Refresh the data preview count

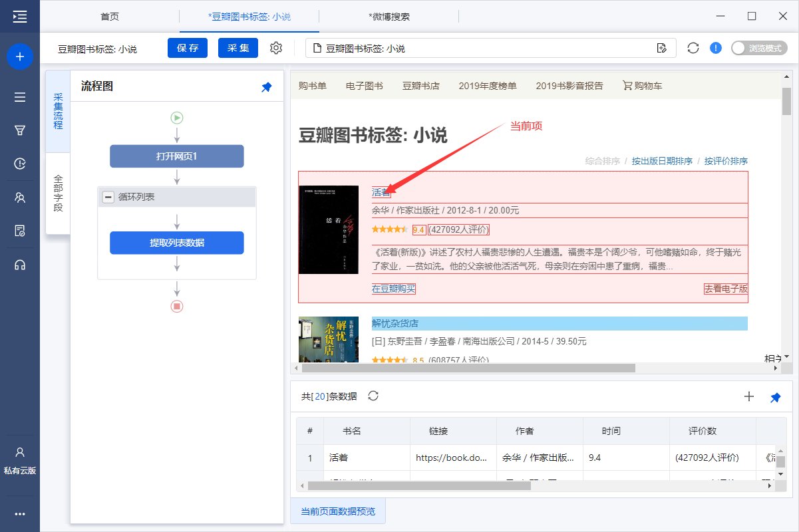tap(373, 396)
